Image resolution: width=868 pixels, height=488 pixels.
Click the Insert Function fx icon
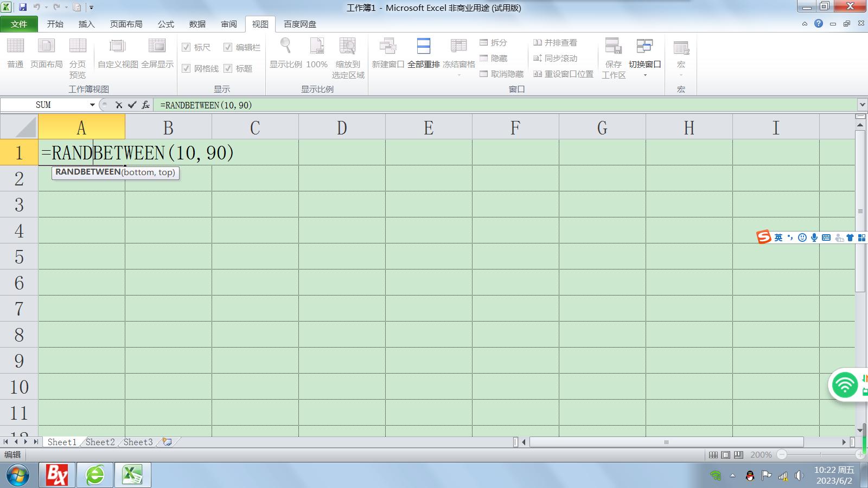(145, 105)
